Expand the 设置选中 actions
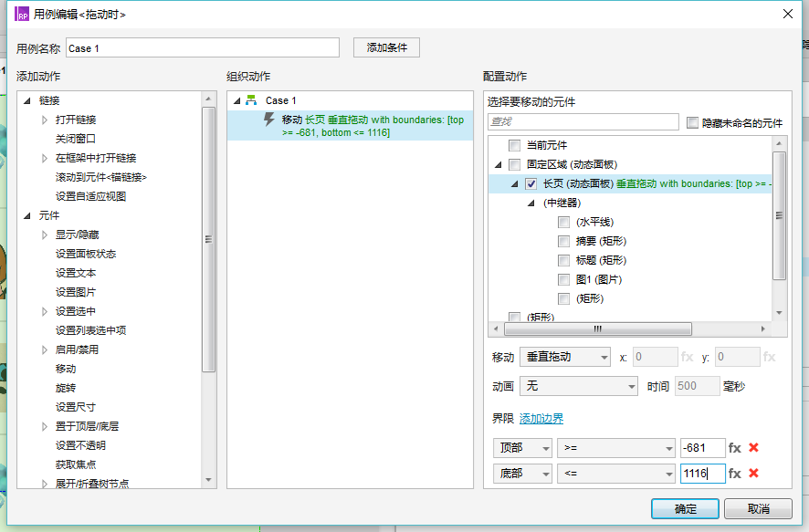Screen dimensions: 809x532 [45, 311]
